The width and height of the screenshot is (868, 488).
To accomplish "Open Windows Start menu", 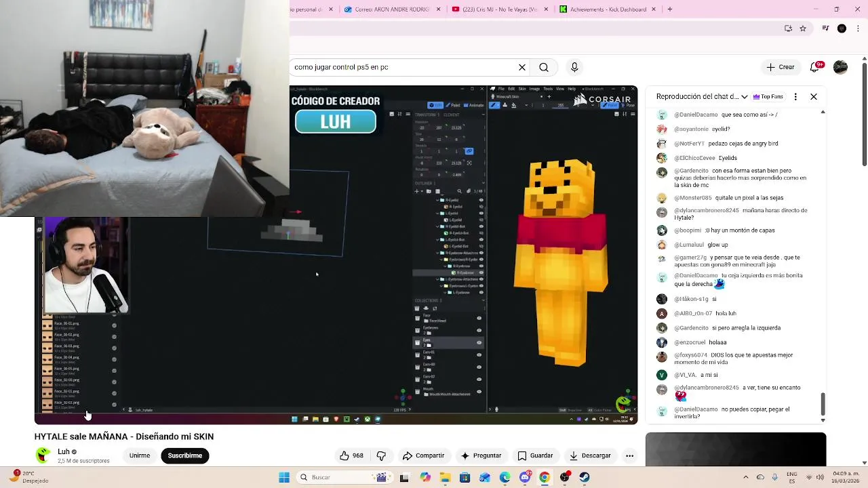I will (x=284, y=477).
